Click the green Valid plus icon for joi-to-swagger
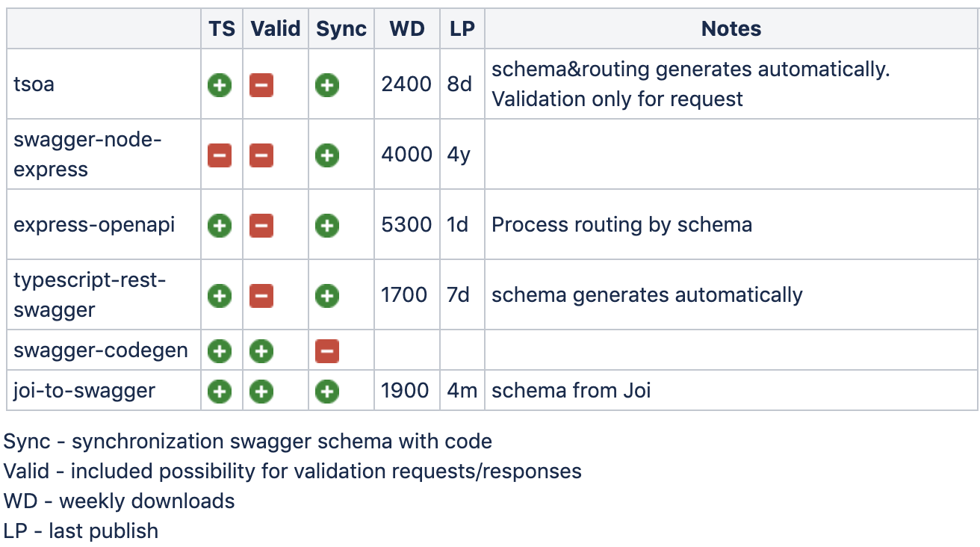 point(261,391)
